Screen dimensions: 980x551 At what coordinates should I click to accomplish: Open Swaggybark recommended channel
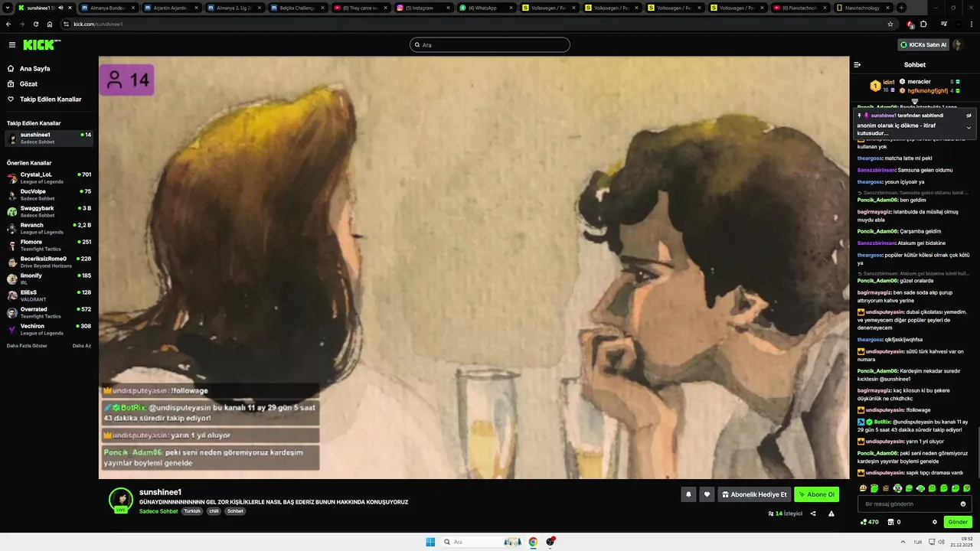coord(49,211)
